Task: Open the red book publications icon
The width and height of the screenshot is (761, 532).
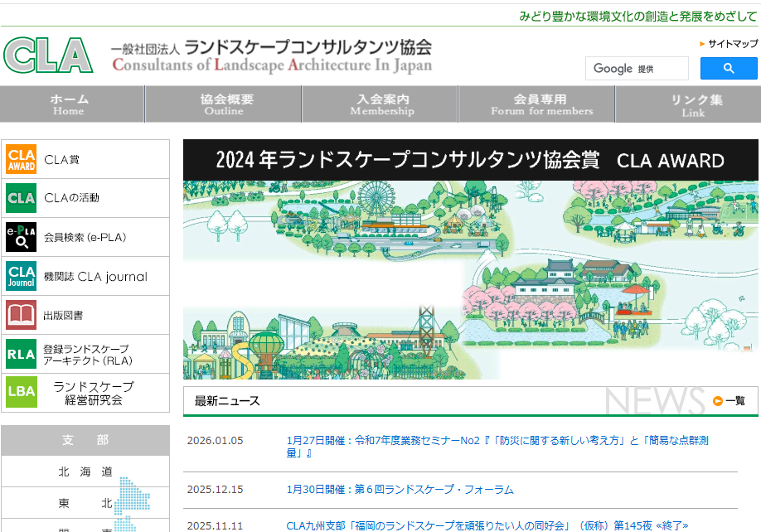Action: (x=22, y=315)
